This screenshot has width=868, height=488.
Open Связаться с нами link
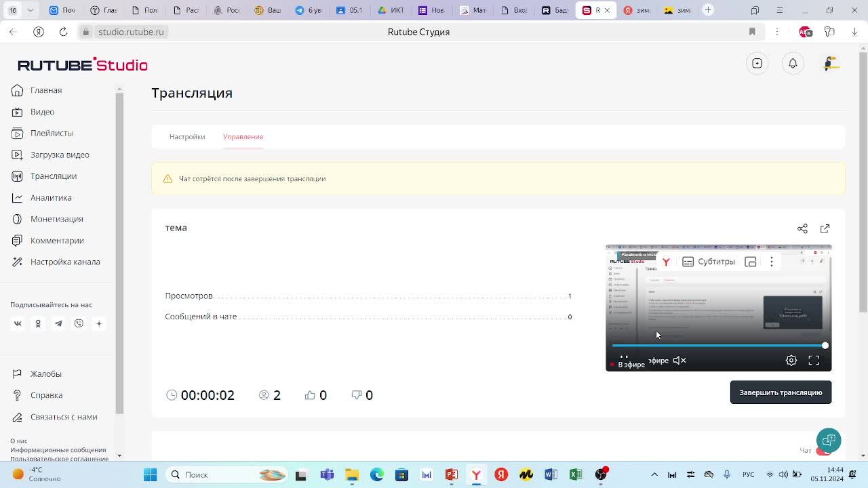(x=54, y=417)
